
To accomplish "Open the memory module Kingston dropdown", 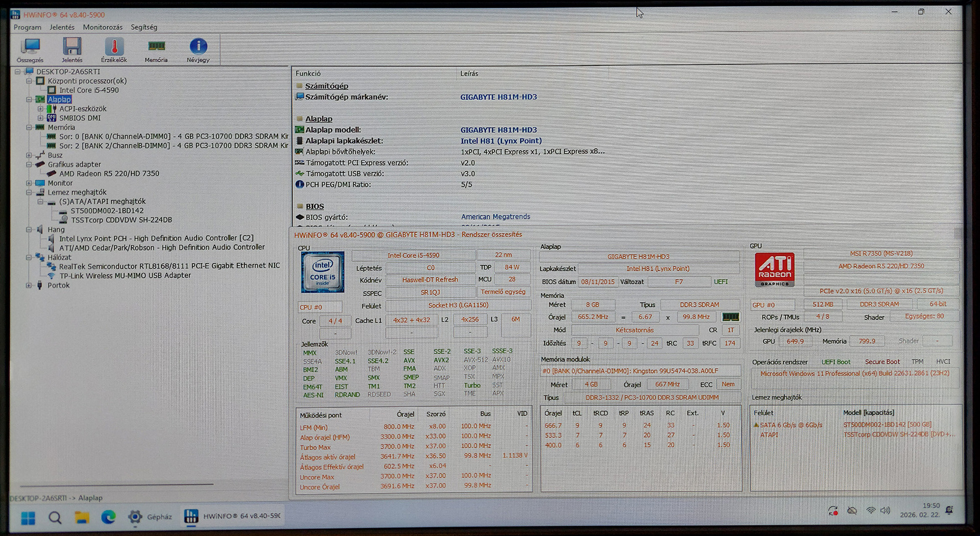I will coord(641,371).
